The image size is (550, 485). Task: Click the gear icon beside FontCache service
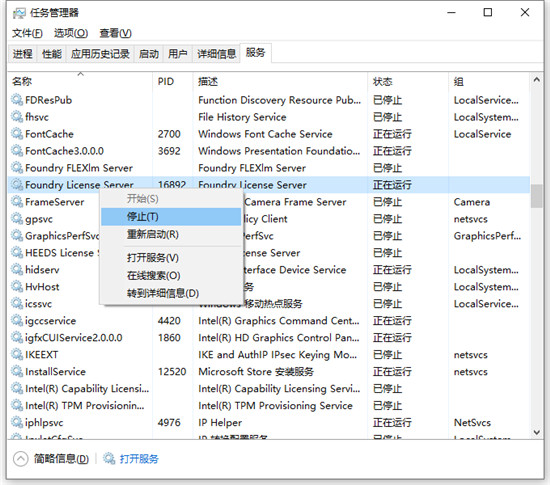(17, 134)
